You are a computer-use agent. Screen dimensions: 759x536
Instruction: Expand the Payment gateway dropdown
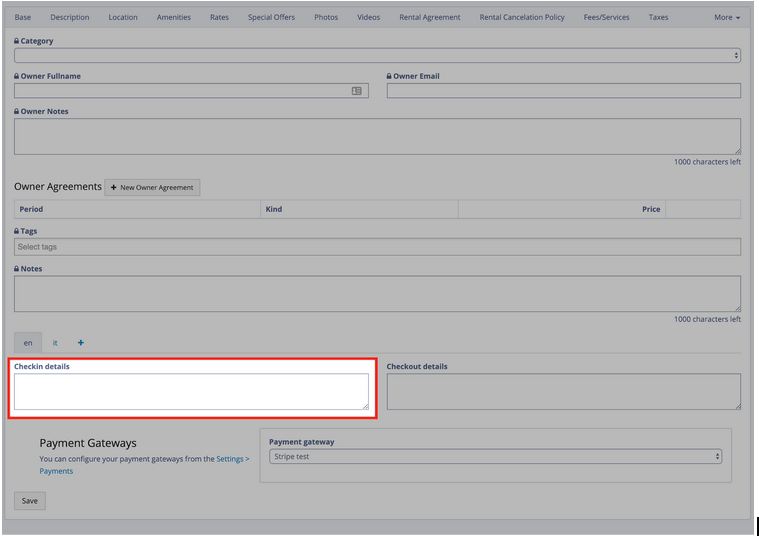[x=495, y=457]
